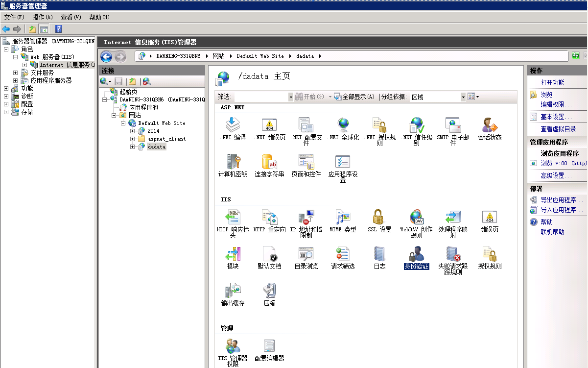Image resolution: width=588 pixels, height=368 pixels.
Task: Click the 查看虚拟目录 action link
Action: click(x=558, y=129)
